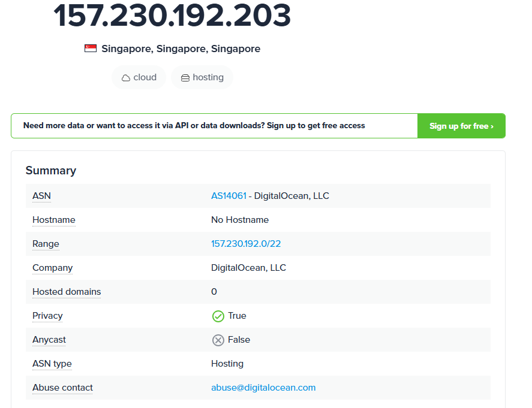Click the No Hostname value
This screenshot has width=532, height=408.
coord(240,220)
